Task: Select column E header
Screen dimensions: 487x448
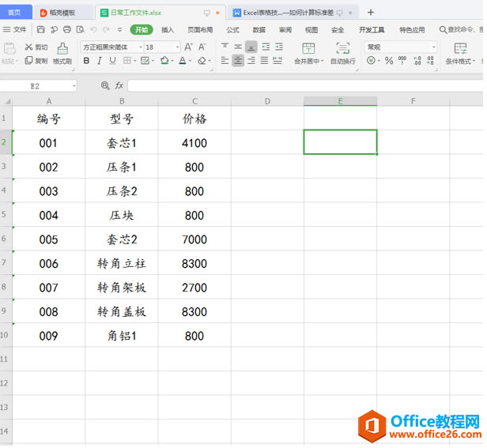Action: coord(340,101)
